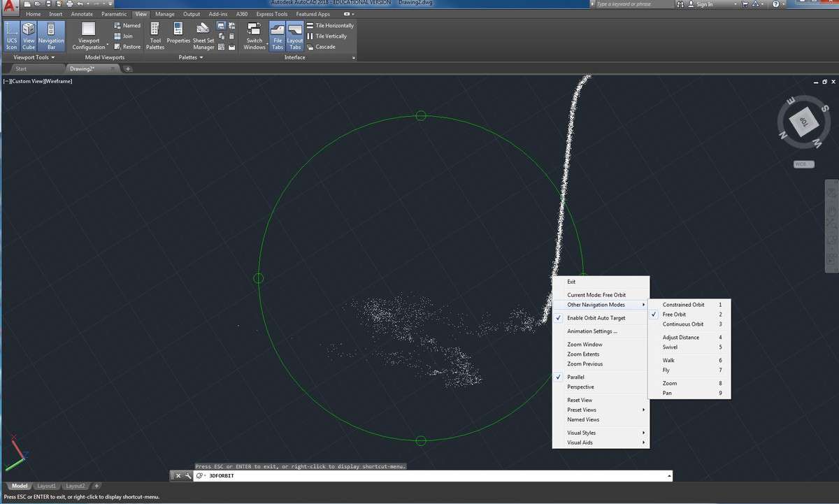The image size is (839, 504).
Task: Expand the Preset Views submenu
Action: tap(582, 410)
